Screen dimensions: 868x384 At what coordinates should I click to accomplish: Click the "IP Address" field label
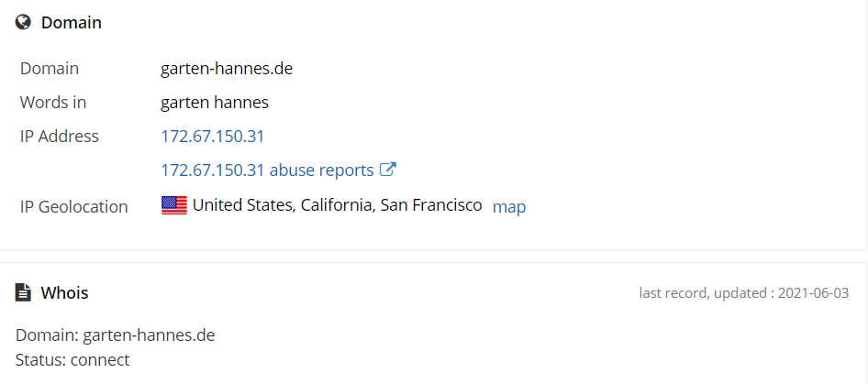(60, 137)
